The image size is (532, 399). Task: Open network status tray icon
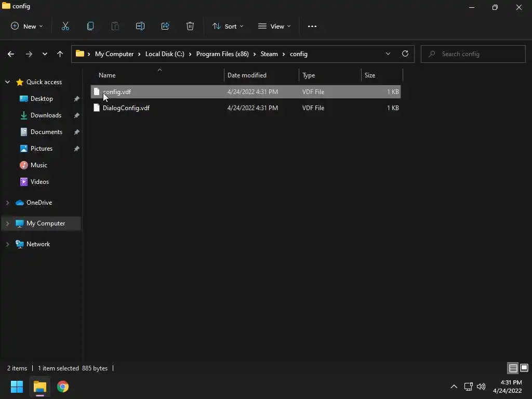pos(469,387)
